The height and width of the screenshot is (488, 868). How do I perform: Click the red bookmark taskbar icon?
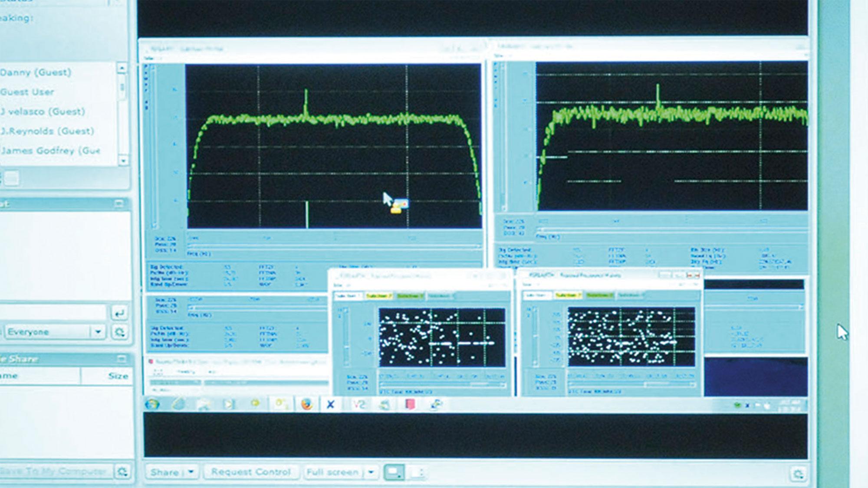point(410,404)
